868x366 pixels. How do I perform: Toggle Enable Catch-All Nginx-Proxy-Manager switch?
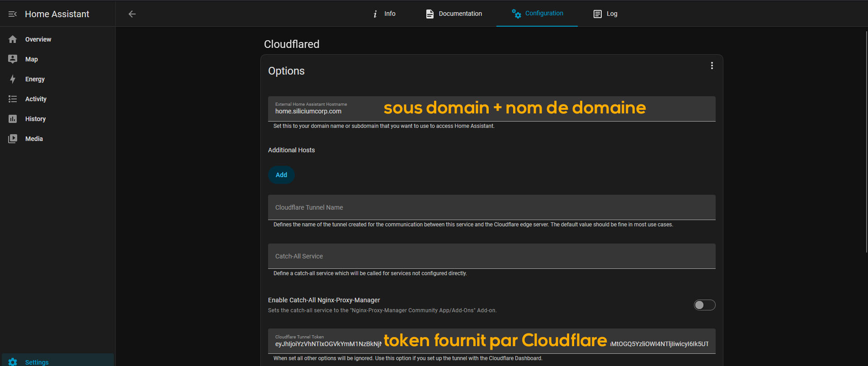pyautogui.click(x=704, y=305)
